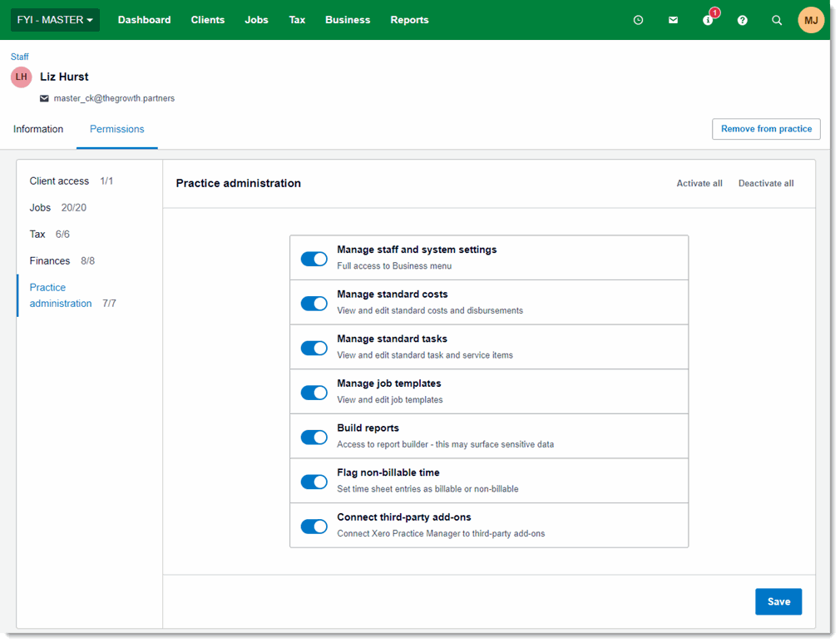Open the MJ user avatar menu

[811, 20]
